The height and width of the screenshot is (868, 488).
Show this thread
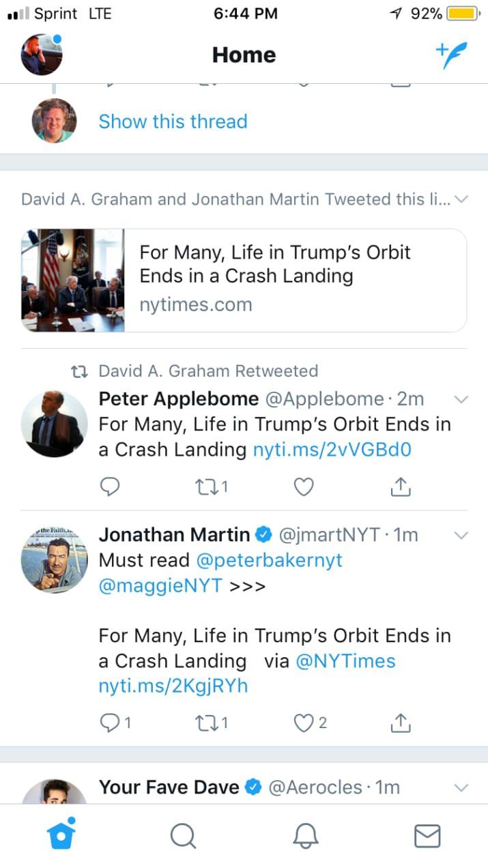[x=173, y=121]
